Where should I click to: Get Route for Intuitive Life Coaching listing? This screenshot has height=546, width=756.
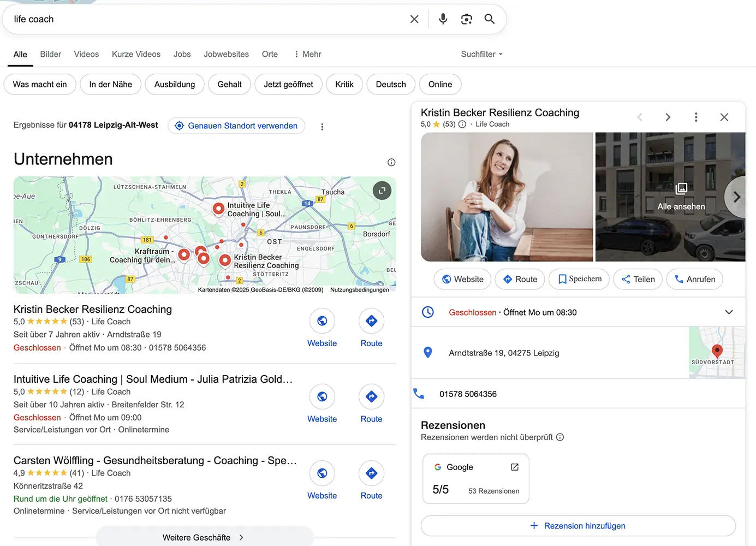[372, 397]
